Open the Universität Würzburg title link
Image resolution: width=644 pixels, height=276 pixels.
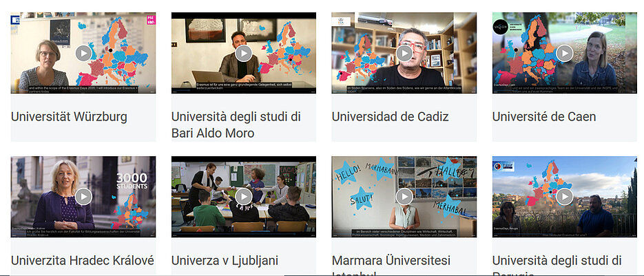(69, 117)
